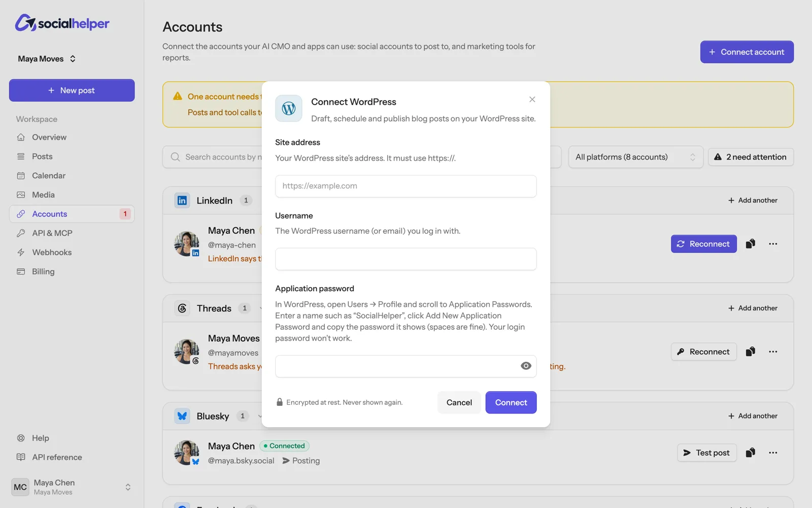Image resolution: width=812 pixels, height=508 pixels.
Task: Click the Connect account button
Action: point(747,52)
